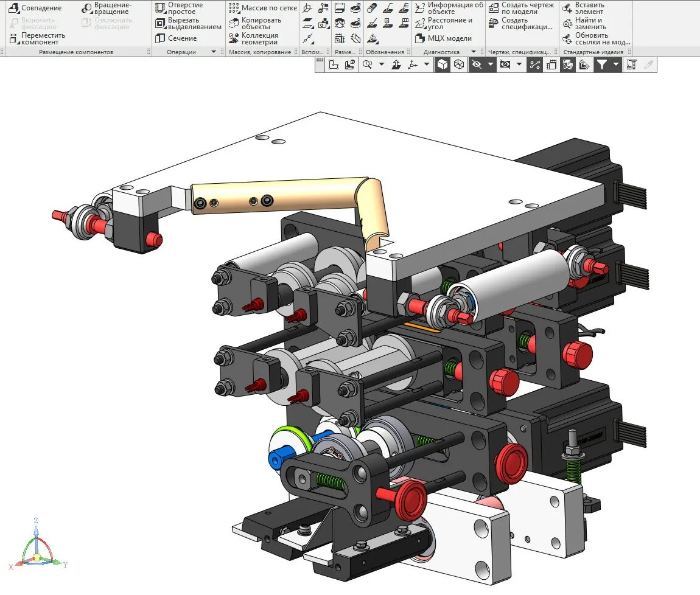700x595 pixels.
Task: Click the connected points constraints icon in view toolbar
Action: click(x=535, y=65)
